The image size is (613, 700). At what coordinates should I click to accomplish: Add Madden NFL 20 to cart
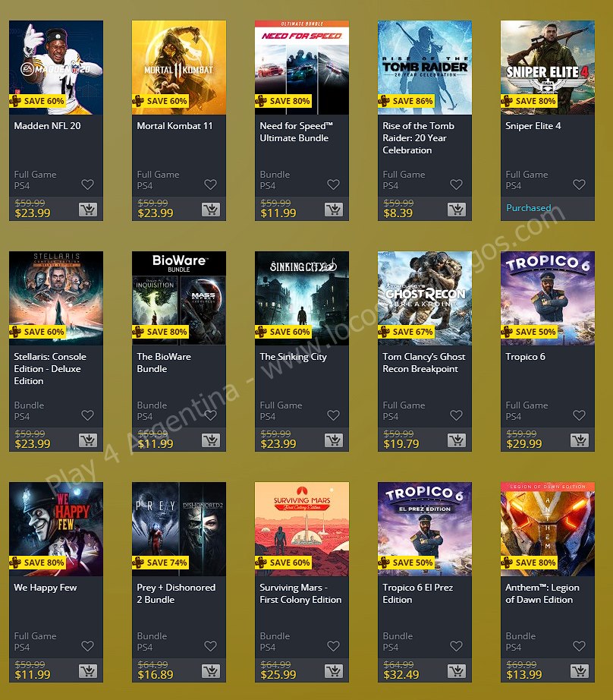(x=88, y=210)
